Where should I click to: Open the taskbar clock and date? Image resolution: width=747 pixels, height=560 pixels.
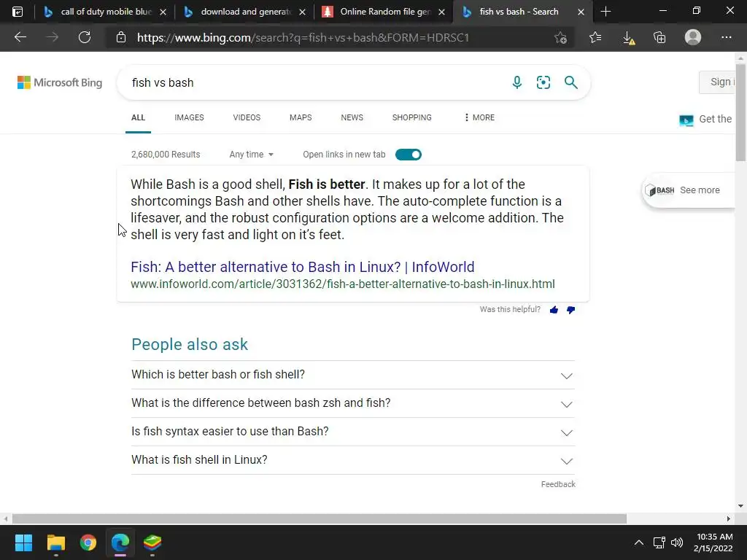tap(713, 542)
